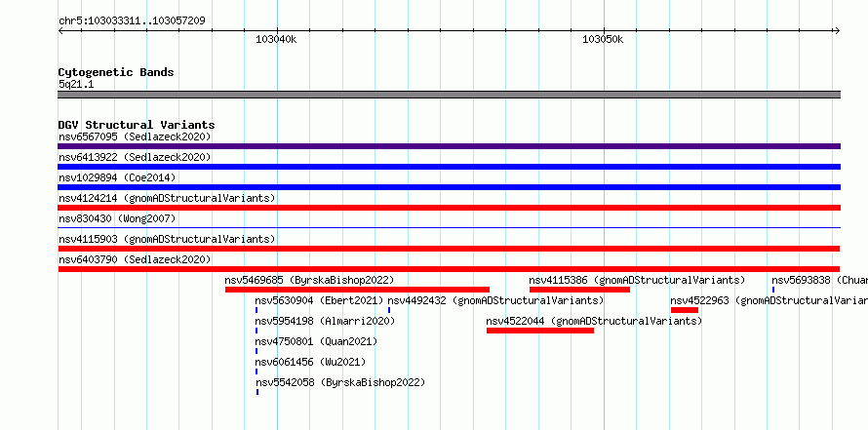Select the small blue nsv5954198 variant mark
The width and height of the screenshot is (868, 430).
[256, 331]
